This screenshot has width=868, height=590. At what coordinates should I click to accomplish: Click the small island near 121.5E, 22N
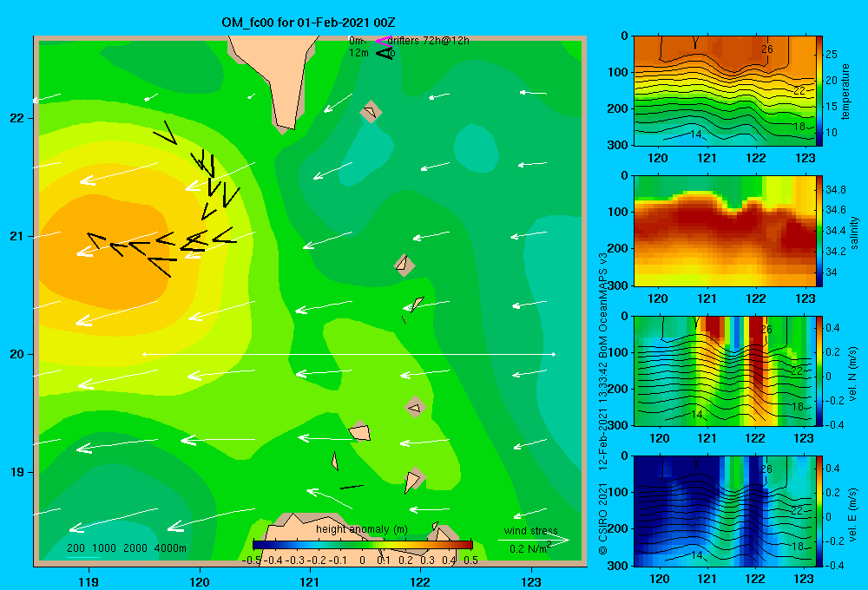click(x=371, y=112)
